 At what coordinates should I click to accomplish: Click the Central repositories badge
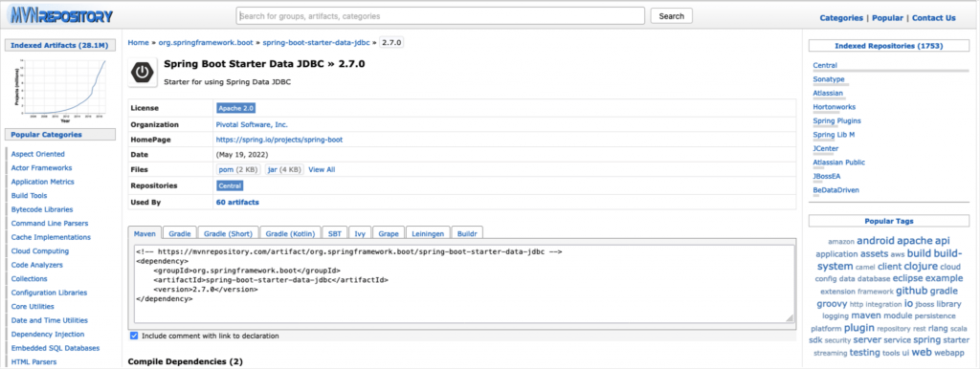[x=230, y=185]
